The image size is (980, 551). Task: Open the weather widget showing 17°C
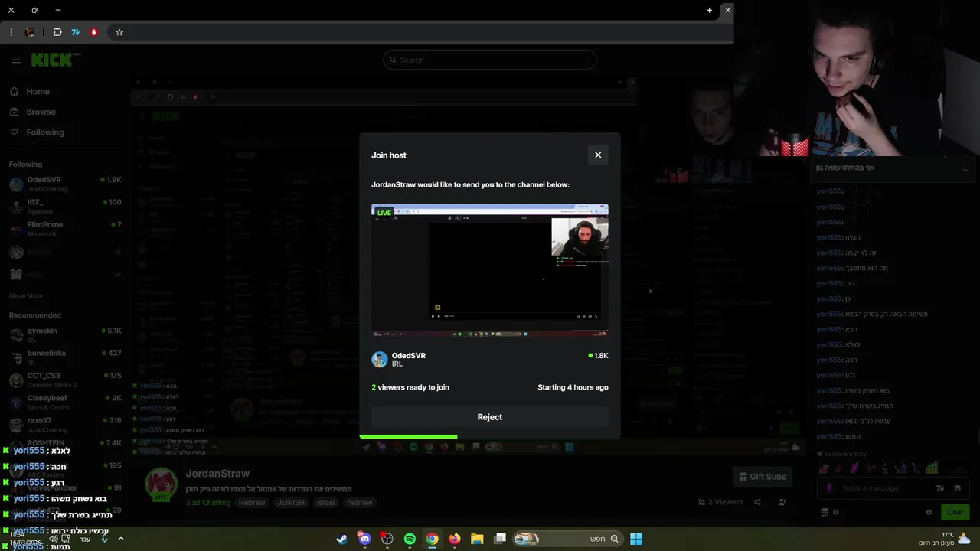pos(945,539)
